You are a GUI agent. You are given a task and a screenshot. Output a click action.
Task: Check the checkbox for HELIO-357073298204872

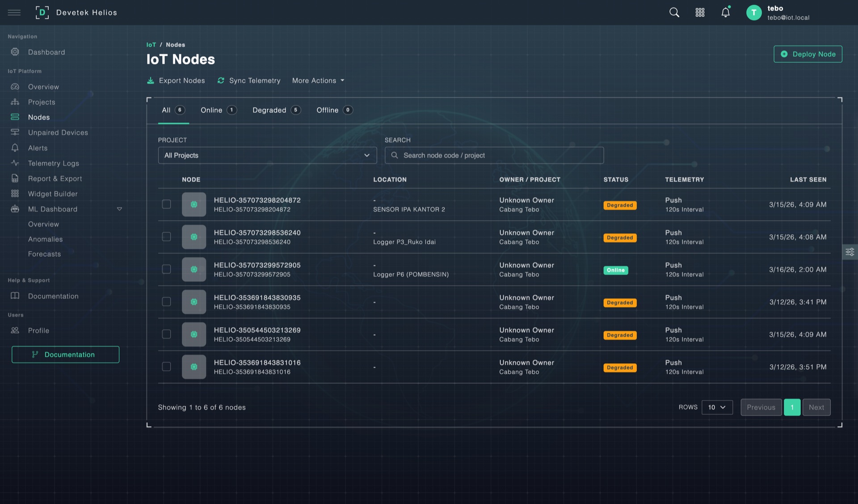point(166,204)
